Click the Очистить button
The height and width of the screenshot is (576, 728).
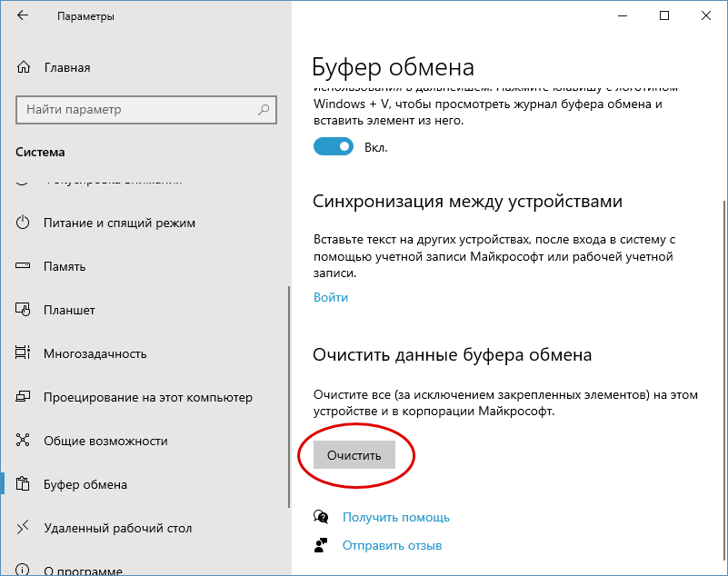(x=354, y=455)
